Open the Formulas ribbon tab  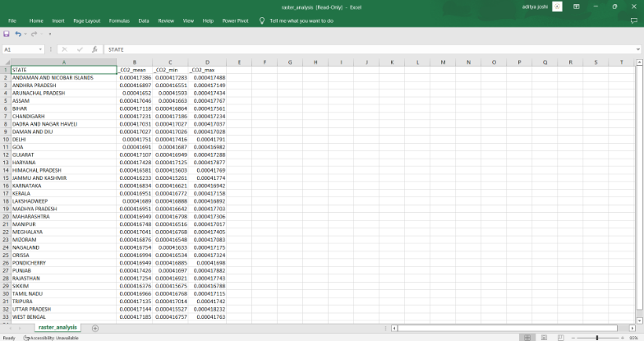click(118, 21)
